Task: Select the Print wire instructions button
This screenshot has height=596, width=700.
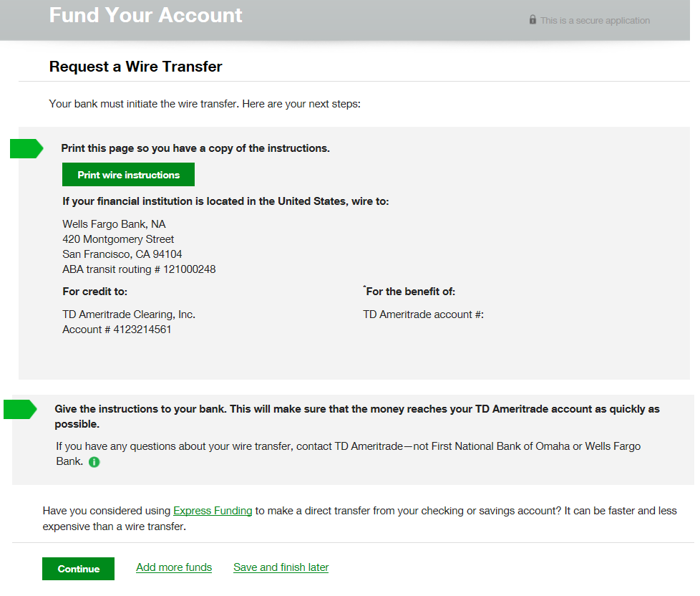Action: click(127, 174)
